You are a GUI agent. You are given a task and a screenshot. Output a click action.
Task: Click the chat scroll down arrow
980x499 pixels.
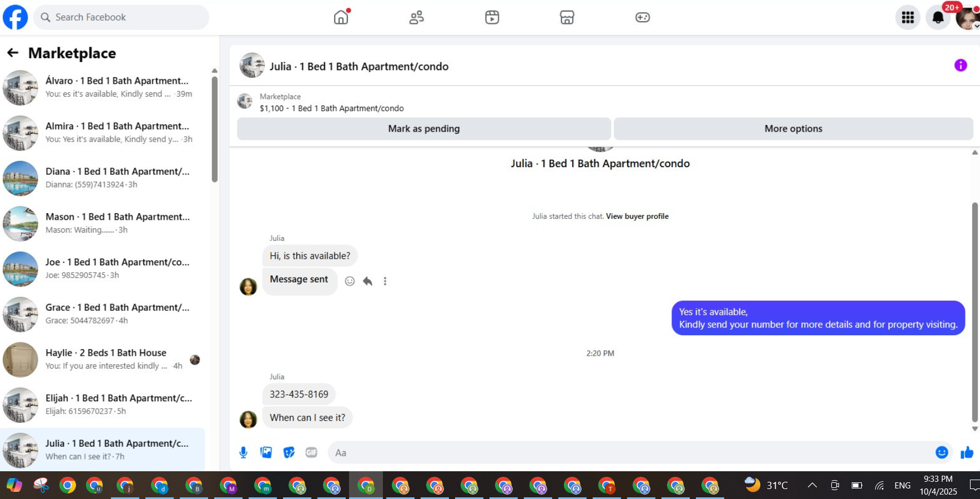[x=975, y=429]
